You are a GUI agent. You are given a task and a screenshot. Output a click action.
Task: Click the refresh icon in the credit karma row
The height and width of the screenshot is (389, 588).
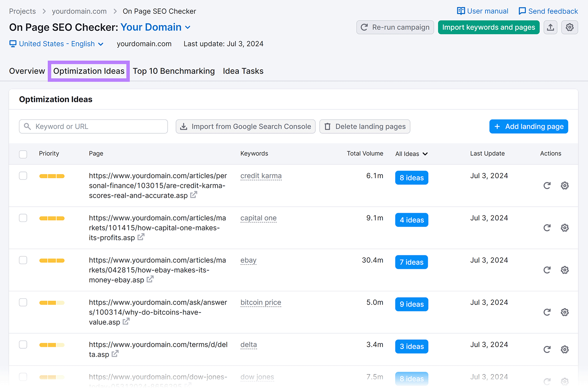[x=547, y=186]
